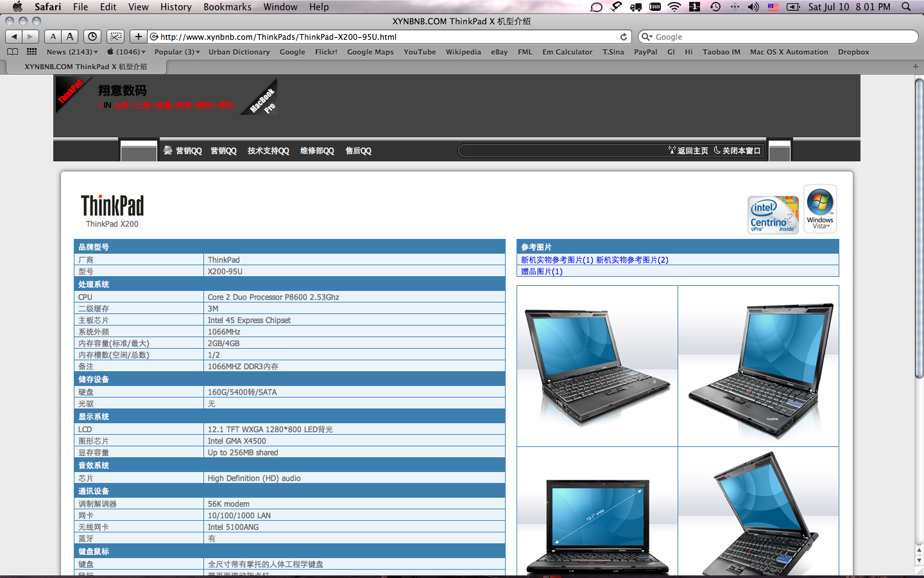
Task: Open the Taobao IM bookmark
Action: (x=721, y=52)
